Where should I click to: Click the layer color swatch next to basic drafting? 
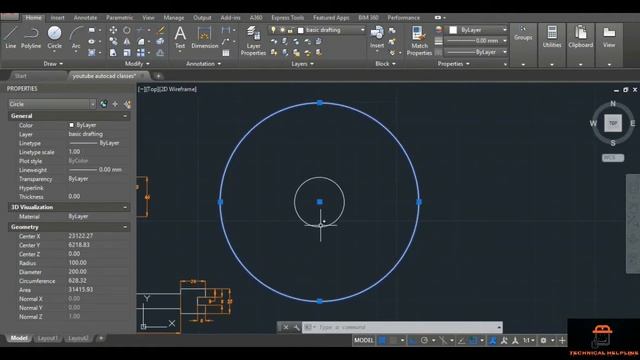pos(301,30)
